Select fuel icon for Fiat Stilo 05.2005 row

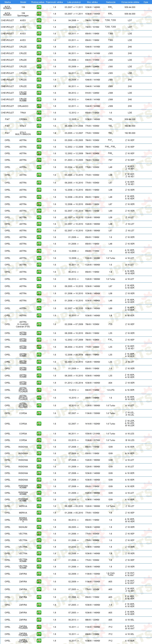pos(39,126)
